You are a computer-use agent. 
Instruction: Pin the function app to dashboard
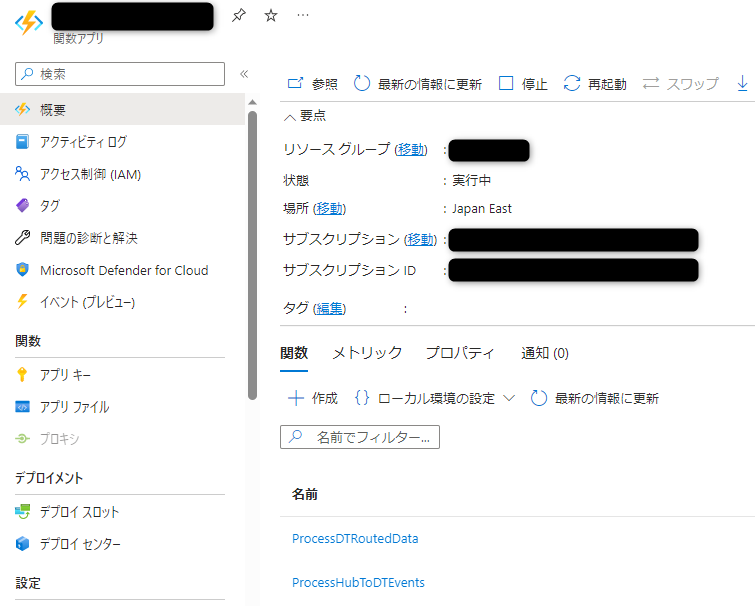(238, 15)
